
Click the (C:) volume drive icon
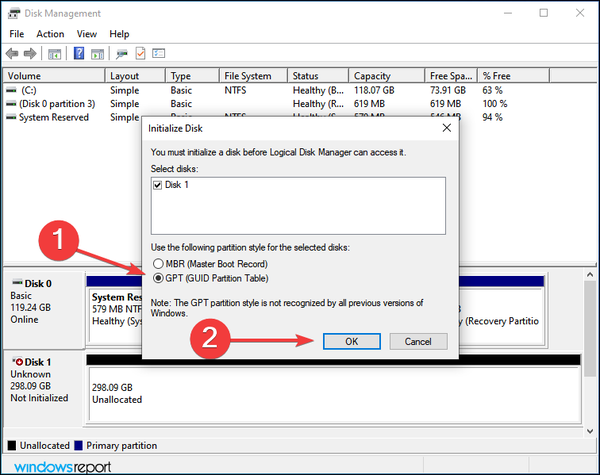11,90
